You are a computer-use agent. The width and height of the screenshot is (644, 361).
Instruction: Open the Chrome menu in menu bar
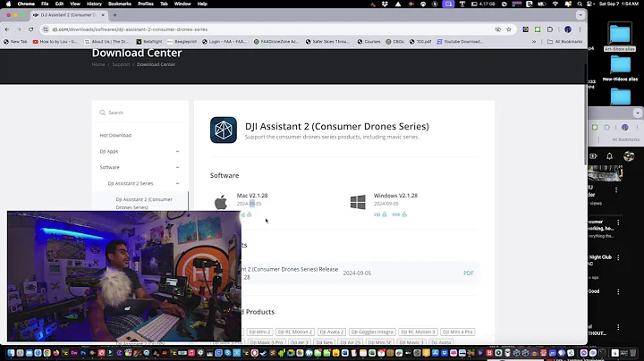point(26,4)
